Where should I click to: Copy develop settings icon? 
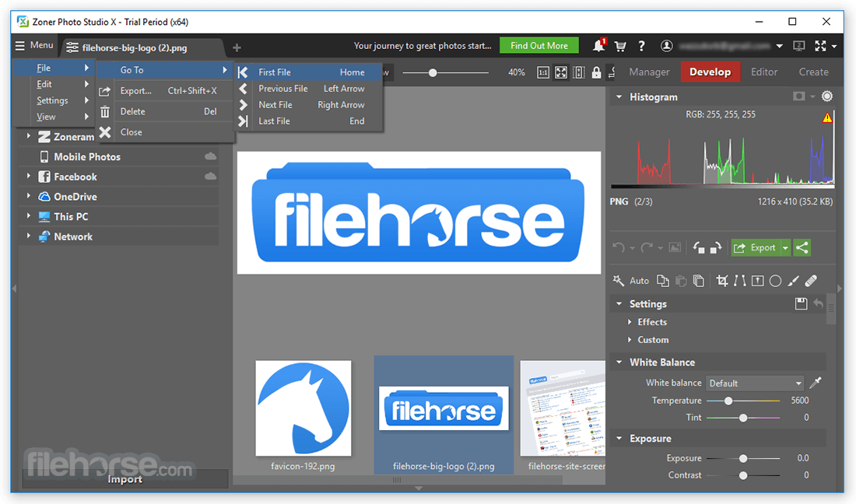tap(663, 281)
